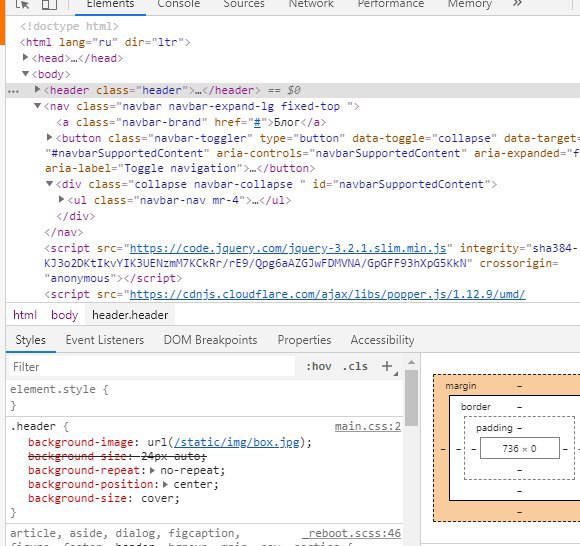
Task: Select the doctype html line
Action: pyautogui.click(x=69, y=26)
